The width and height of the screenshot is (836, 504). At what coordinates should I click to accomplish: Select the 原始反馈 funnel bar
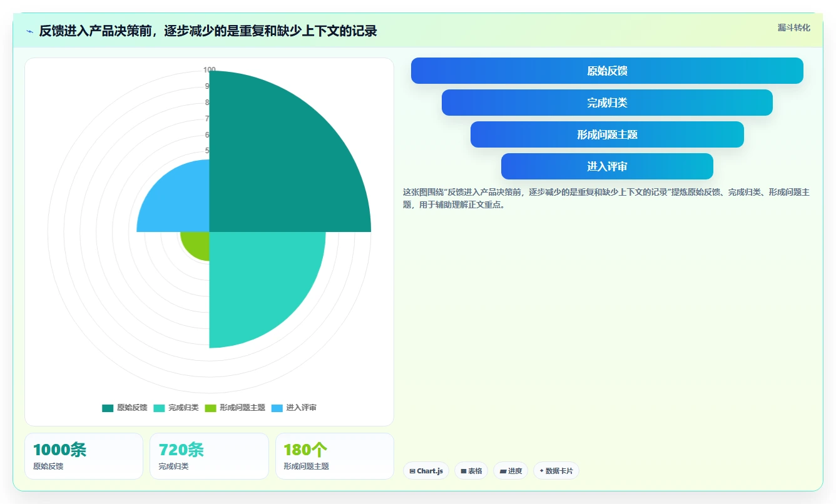point(607,71)
